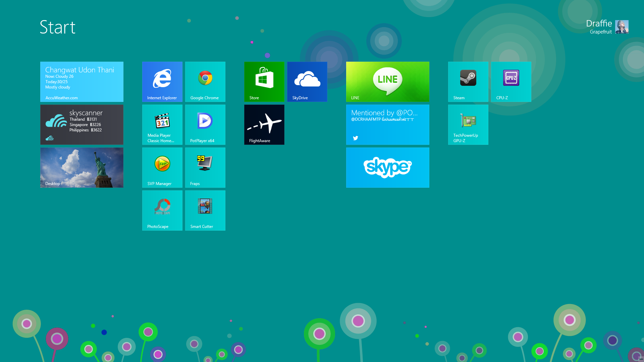
Task: Launch Media Player Classic Home Cinema
Action: point(162,124)
